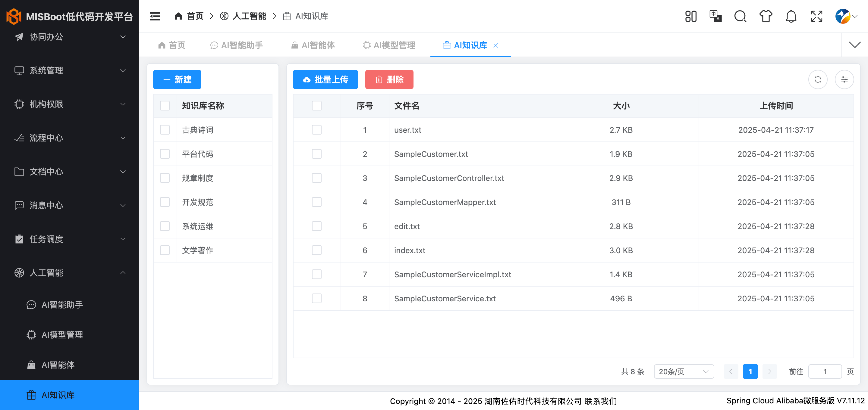Screen dimensions: 868x410
Task: Open the language translate icon
Action: [715, 16]
